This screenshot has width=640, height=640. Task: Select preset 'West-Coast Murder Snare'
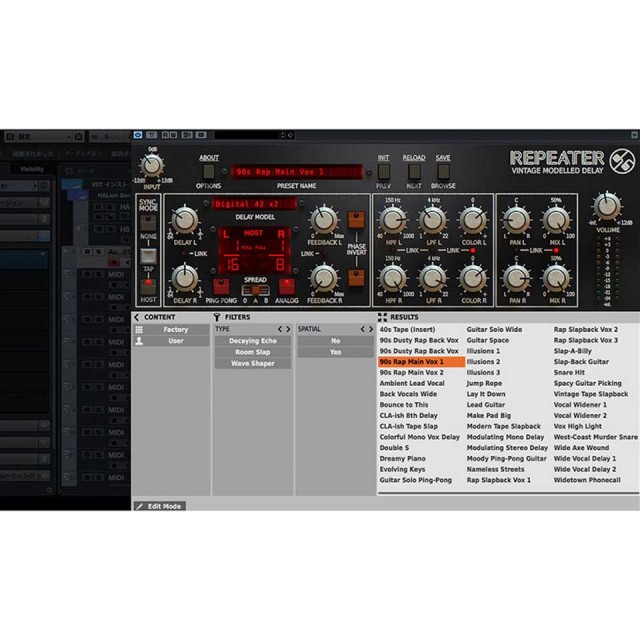tap(596, 437)
